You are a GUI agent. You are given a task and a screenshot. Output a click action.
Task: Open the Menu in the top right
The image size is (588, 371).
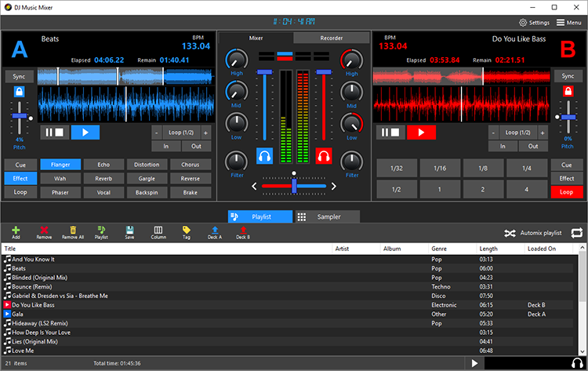coord(568,23)
